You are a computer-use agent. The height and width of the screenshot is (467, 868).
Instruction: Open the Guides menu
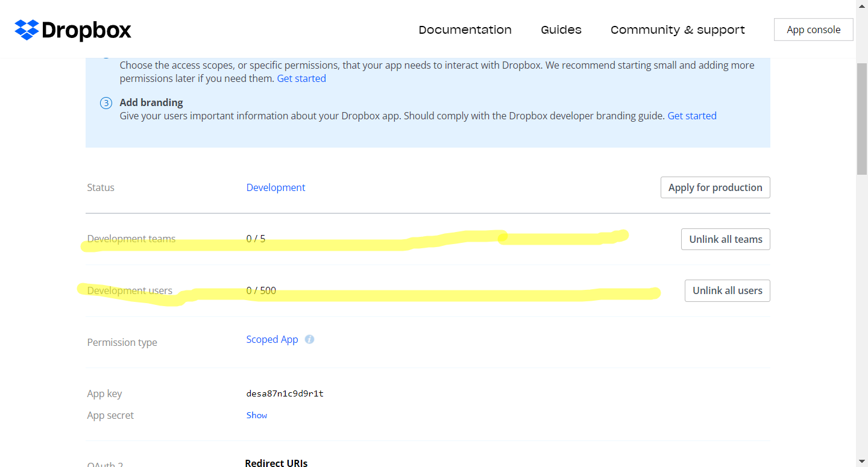pyautogui.click(x=561, y=30)
